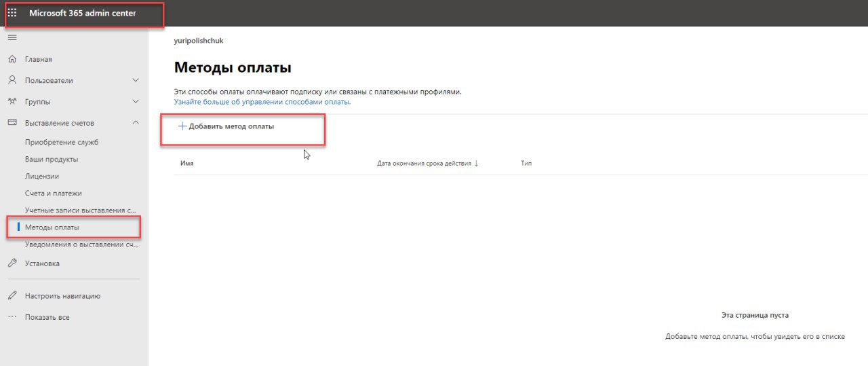
Task: Click Методы оплаты page heading
Action: 233,68
